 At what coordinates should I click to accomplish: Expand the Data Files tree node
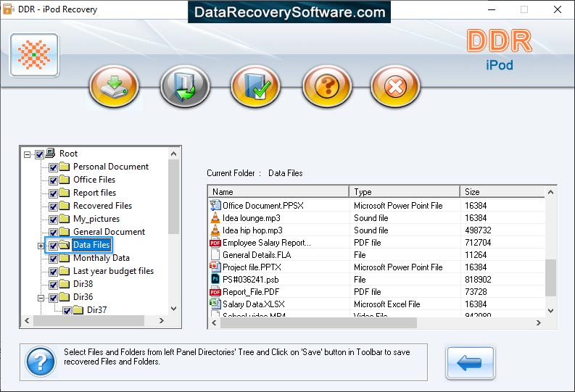click(41, 246)
